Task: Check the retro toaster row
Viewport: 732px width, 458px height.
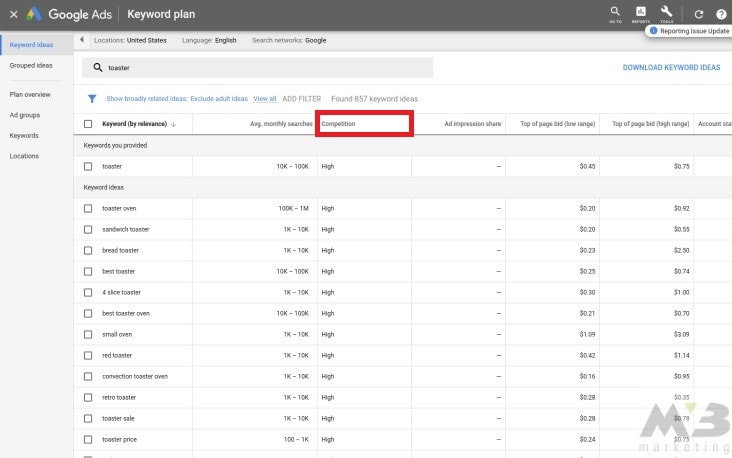Action: click(88, 397)
